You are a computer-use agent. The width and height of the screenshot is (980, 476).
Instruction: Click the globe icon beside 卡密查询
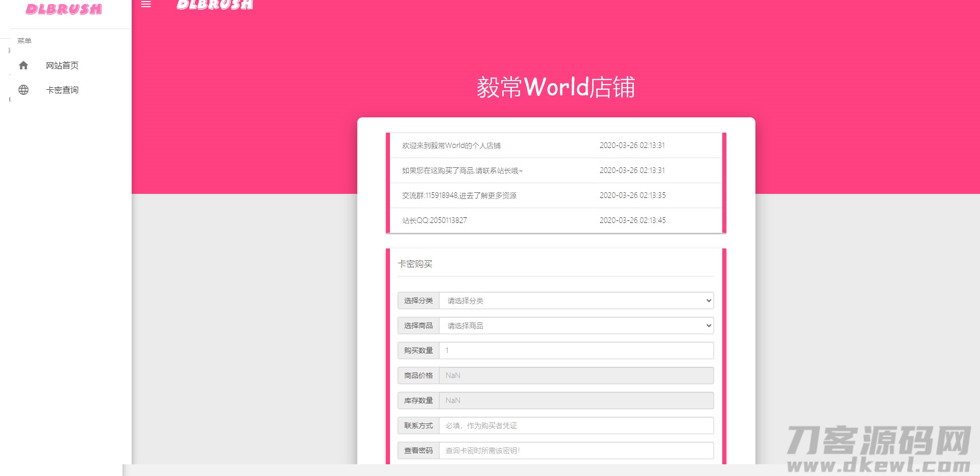pyautogui.click(x=23, y=90)
